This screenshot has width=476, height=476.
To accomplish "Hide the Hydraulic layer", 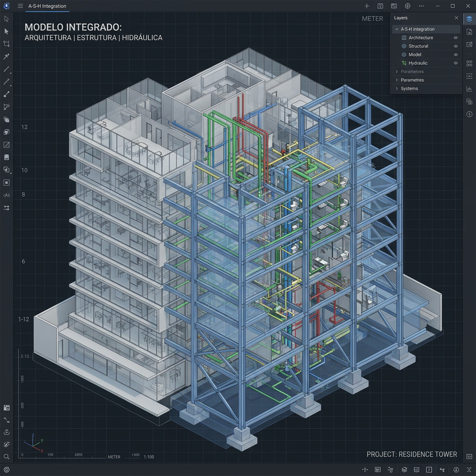I will [456, 63].
